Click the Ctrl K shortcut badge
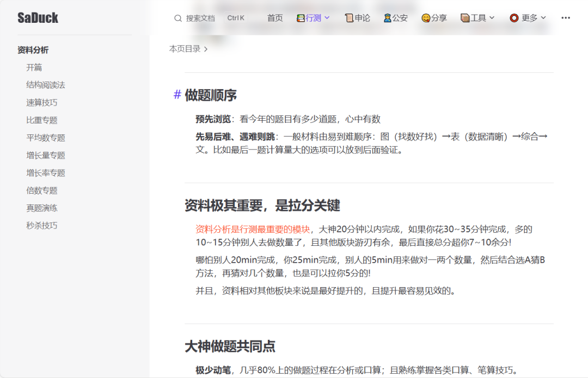The width and height of the screenshot is (588, 378). pyautogui.click(x=236, y=17)
